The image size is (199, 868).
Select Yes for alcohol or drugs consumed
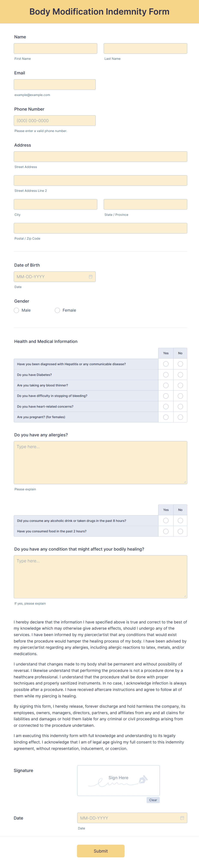166,520
